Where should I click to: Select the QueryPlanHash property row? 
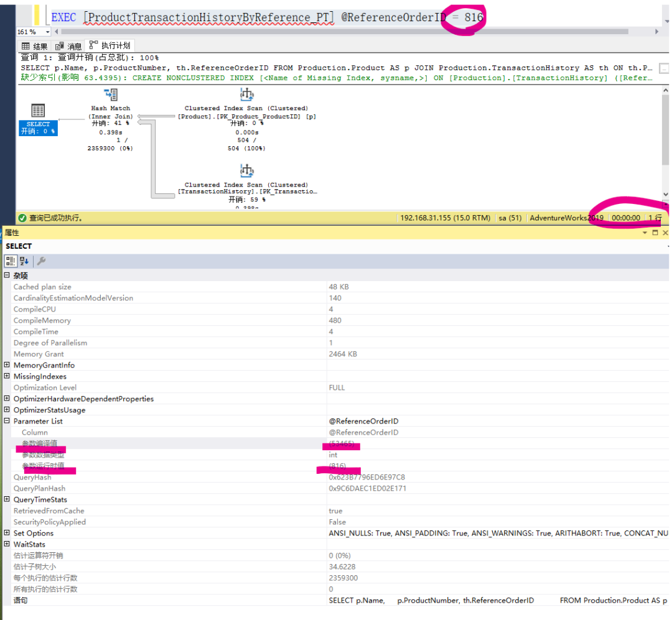tap(336, 488)
